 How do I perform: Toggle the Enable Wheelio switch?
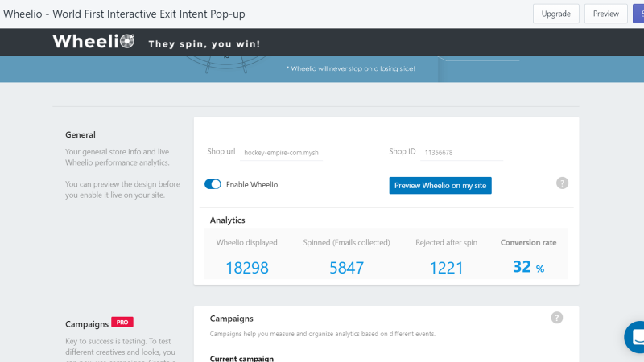tap(213, 184)
